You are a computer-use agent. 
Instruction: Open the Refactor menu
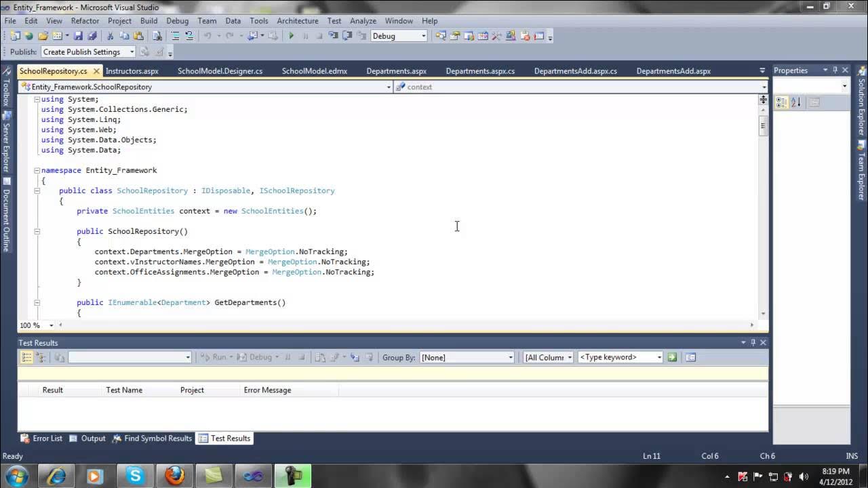coord(85,21)
